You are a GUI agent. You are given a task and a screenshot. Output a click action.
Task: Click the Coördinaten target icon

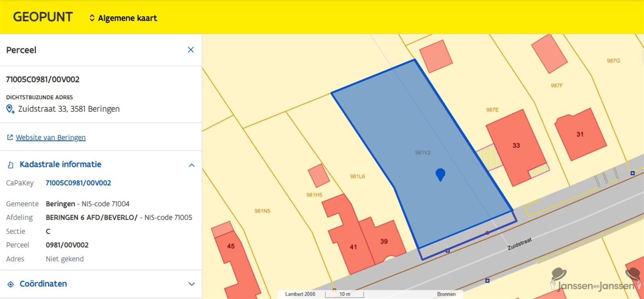pos(11,284)
